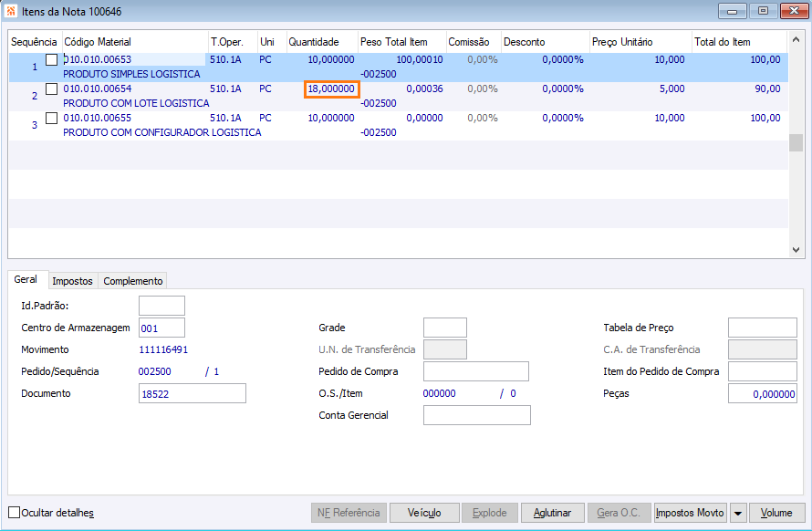This screenshot has height=531, width=812.
Task: Click PRODUTO SIMPLES LOGISTICA description
Action: pyautogui.click(x=131, y=74)
